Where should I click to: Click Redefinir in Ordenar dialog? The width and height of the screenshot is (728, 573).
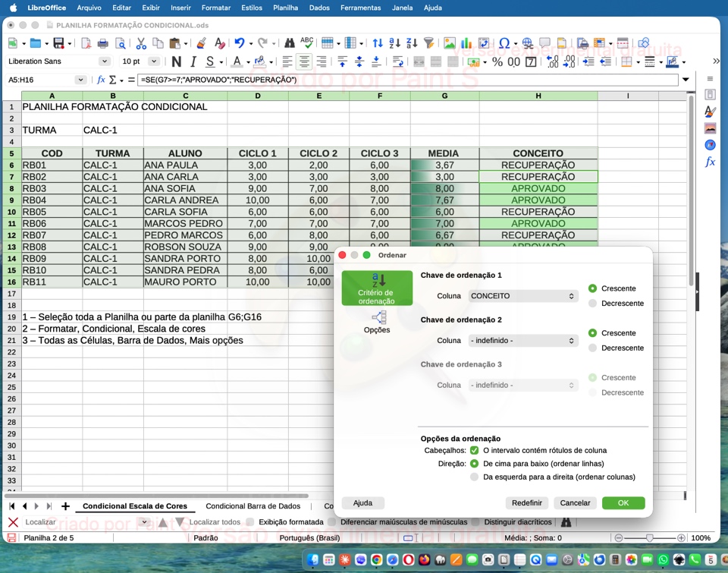pyautogui.click(x=526, y=503)
